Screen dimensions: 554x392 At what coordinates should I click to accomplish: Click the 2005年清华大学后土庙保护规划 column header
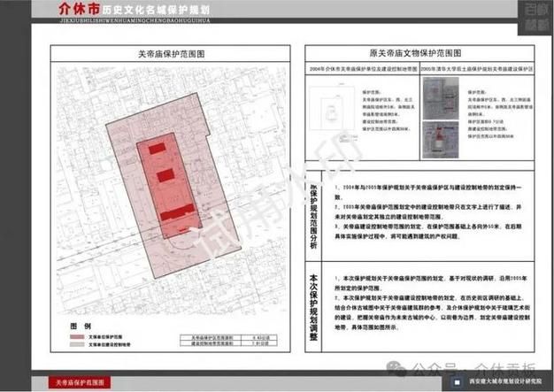[477, 69]
